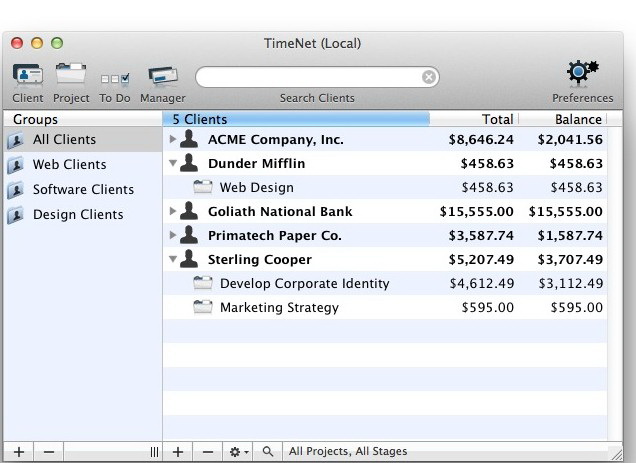Click Primatech Paper Co. person icon
Screen dimensions: 636x463
coord(189,234)
